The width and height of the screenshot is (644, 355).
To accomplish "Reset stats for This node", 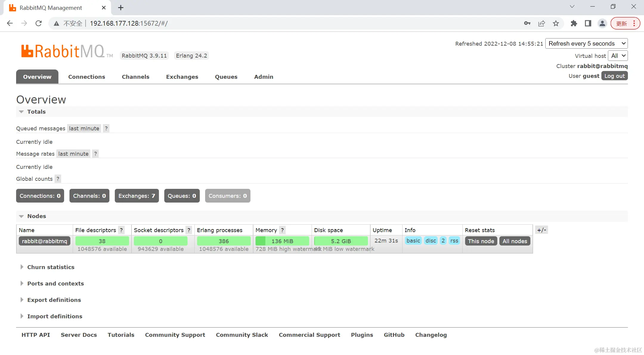I will (x=481, y=241).
